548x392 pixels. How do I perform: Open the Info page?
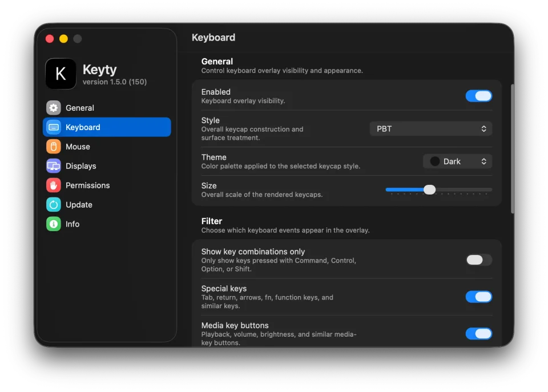pos(107,224)
